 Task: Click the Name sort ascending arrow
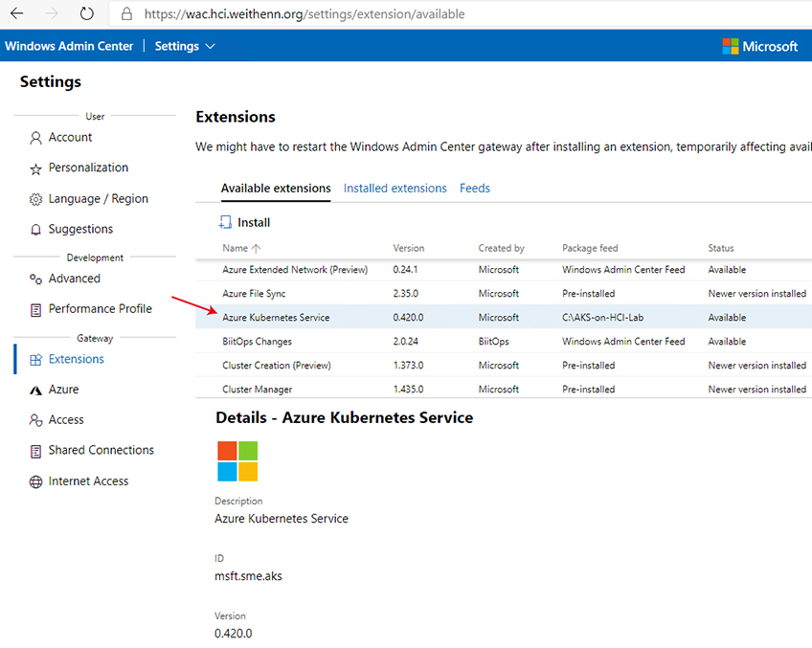(256, 249)
